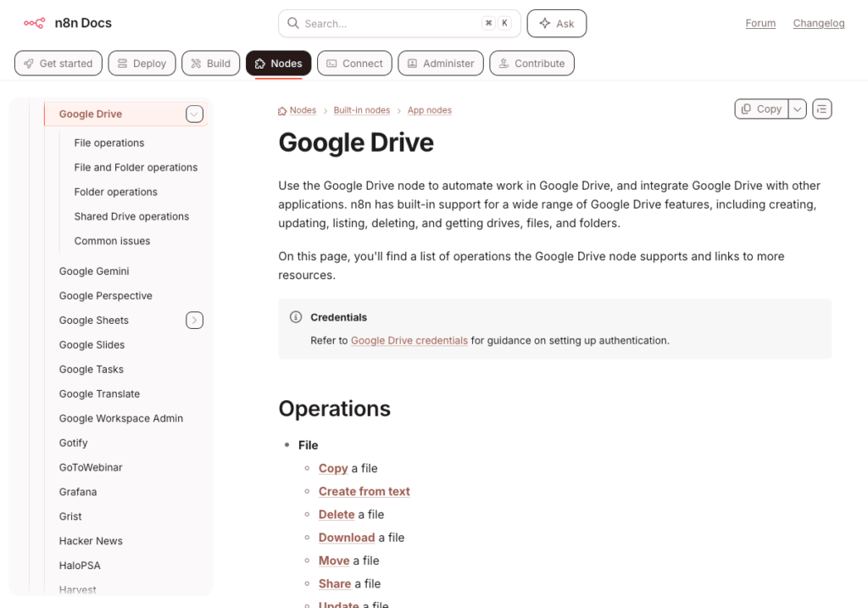This screenshot has width=868, height=608.
Task: Open the Get started tab
Action: [x=58, y=63]
